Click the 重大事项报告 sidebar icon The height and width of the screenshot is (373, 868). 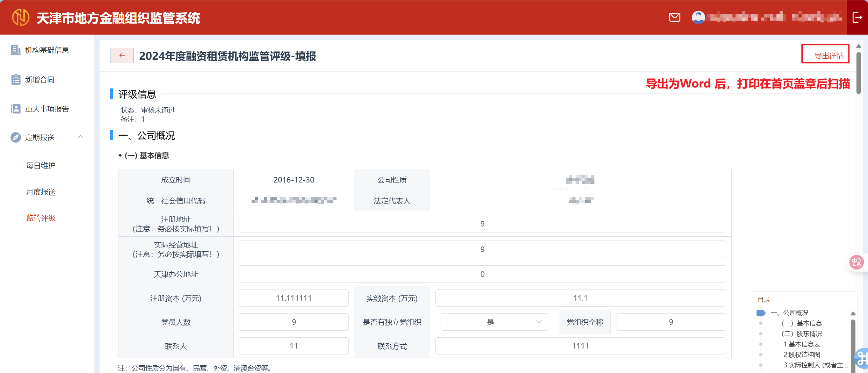point(16,109)
